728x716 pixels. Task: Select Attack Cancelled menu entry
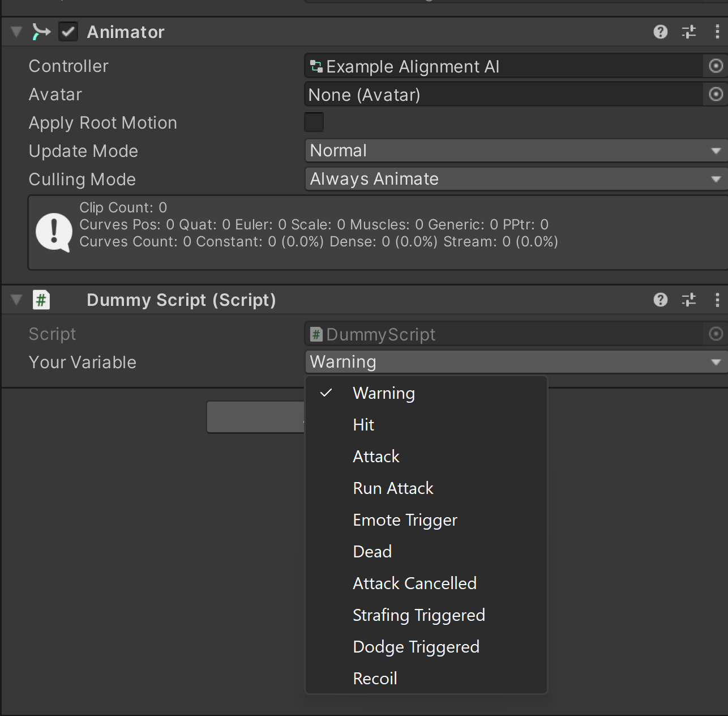tap(414, 583)
